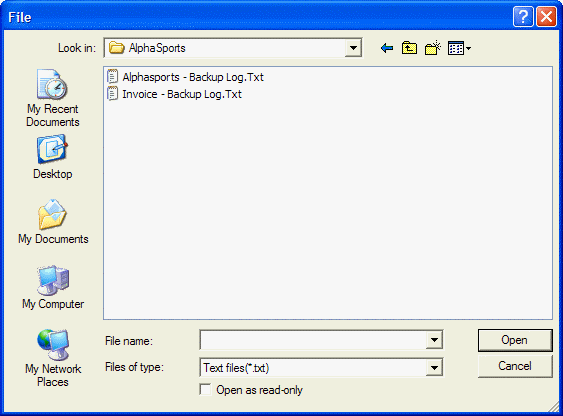Open My Documents location

(53, 222)
